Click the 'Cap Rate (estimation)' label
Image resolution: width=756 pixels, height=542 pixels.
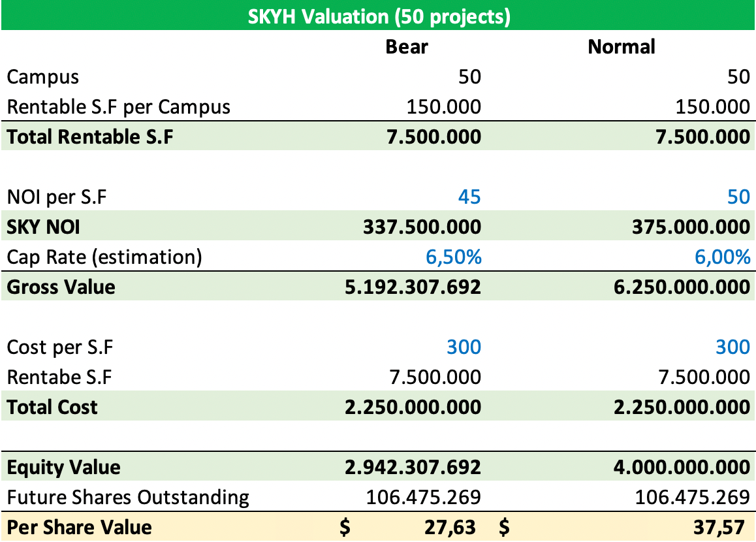tap(104, 257)
